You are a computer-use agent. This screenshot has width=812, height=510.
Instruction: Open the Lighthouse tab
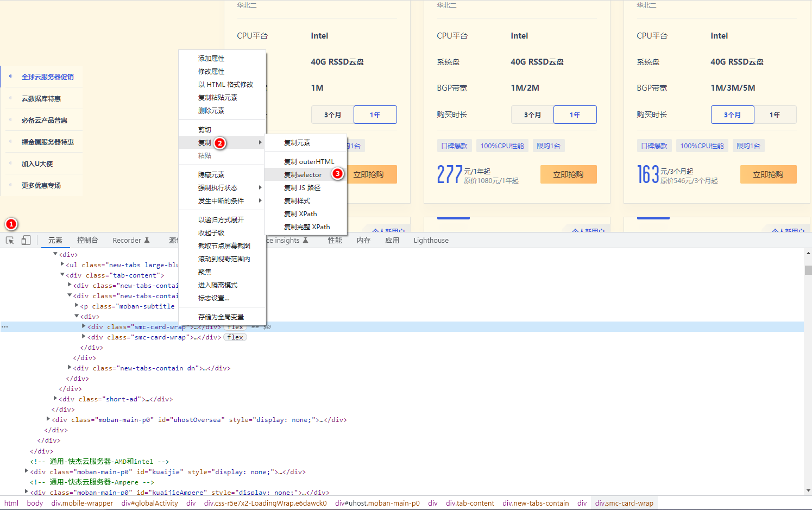pyautogui.click(x=431, y=240)
